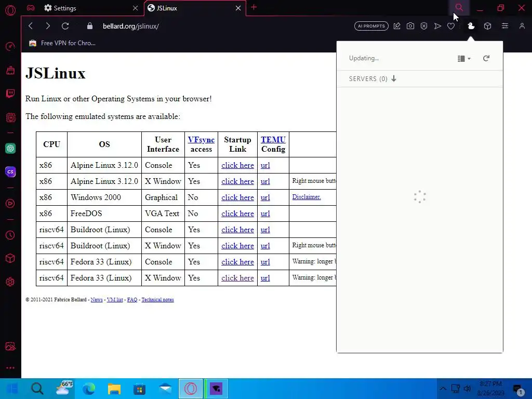This screenshot has height=399, width=532.
Task: Open picture icon near sidebar bottom
Action: point(10,346)
